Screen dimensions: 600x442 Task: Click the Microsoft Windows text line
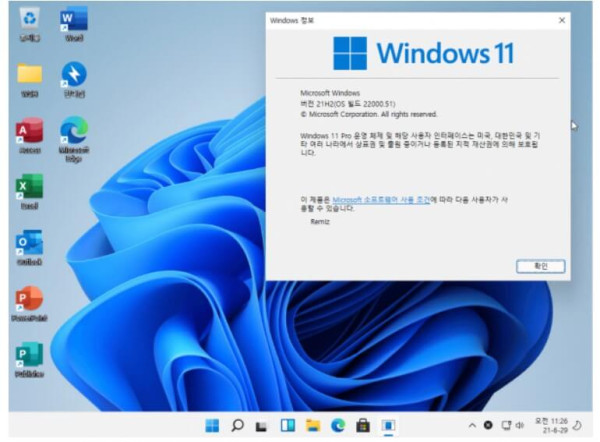tap(330, 93)
